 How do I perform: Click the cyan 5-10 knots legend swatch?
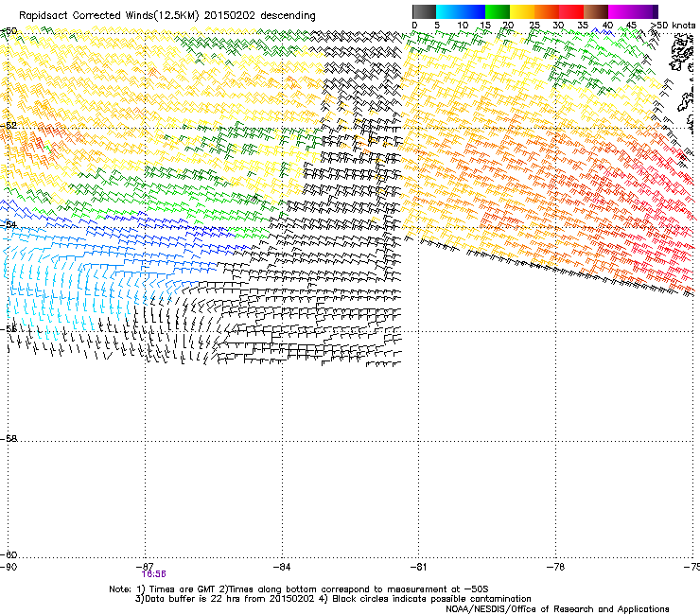[x=448, y=11]
